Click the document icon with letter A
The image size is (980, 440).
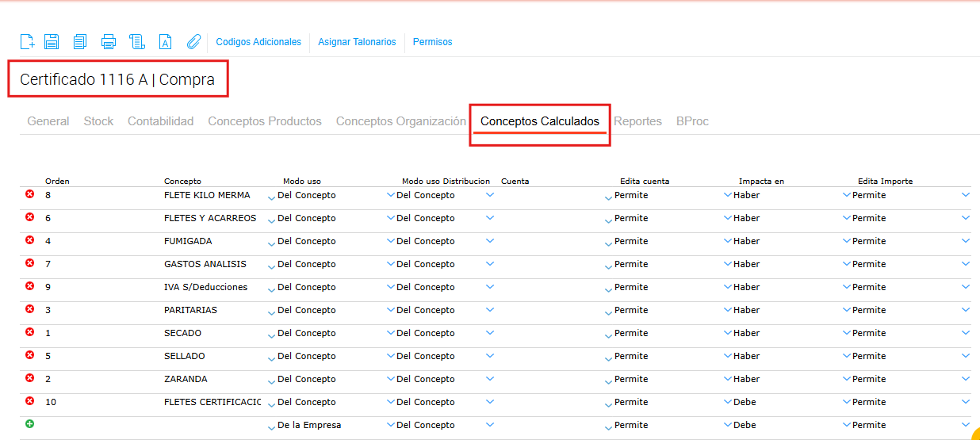click(x=166, y=42)
